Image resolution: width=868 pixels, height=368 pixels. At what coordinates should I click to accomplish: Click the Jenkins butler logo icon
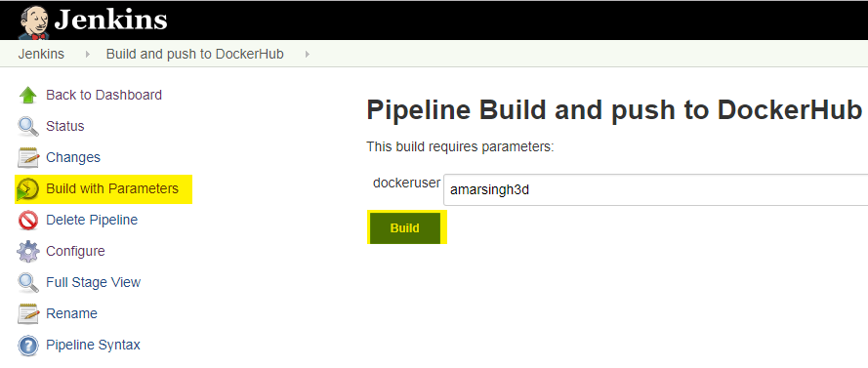(34, 22)
